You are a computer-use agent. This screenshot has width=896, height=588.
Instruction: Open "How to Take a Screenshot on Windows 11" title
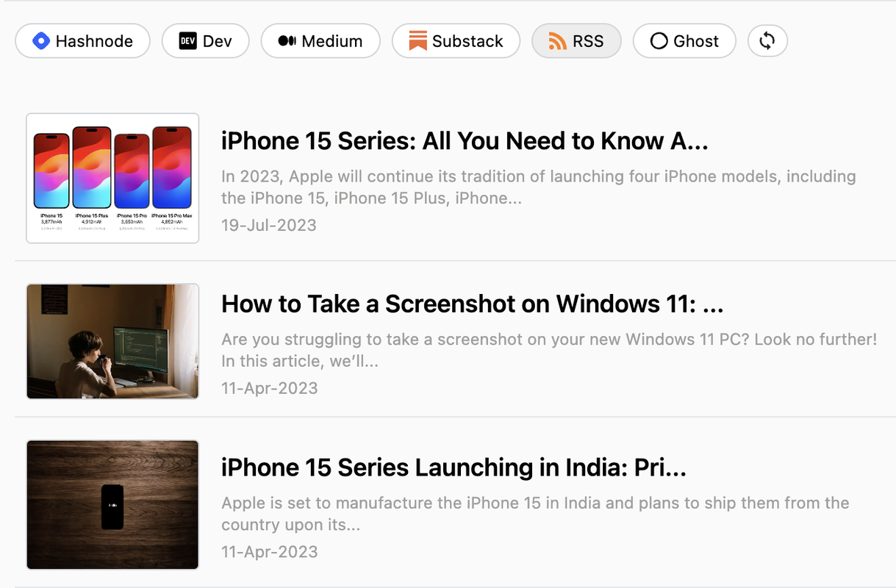(x=473, y=304)
